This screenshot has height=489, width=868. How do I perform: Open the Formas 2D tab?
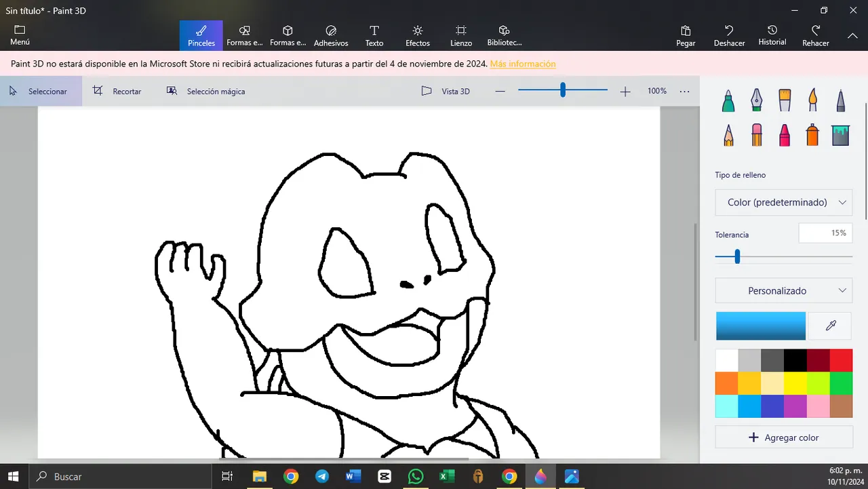245,36
